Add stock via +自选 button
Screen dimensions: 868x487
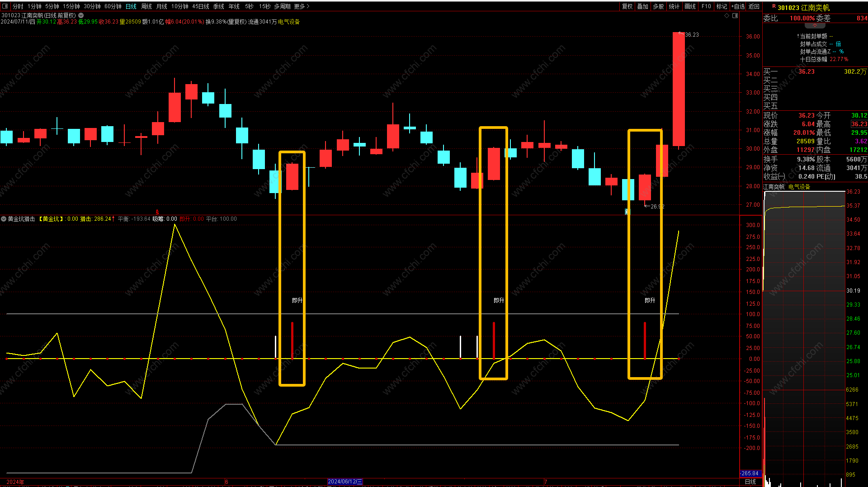point(738,6)
